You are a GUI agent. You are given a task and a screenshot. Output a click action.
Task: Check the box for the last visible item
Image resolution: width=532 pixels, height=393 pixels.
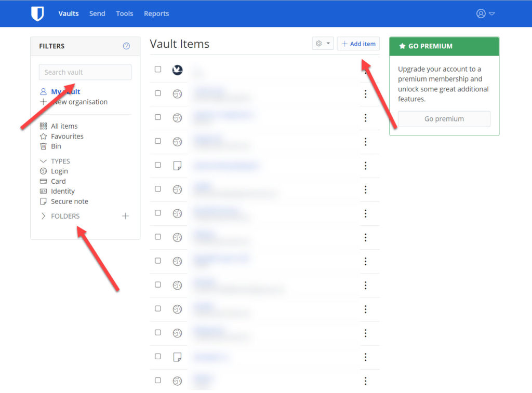coord(158,380)
